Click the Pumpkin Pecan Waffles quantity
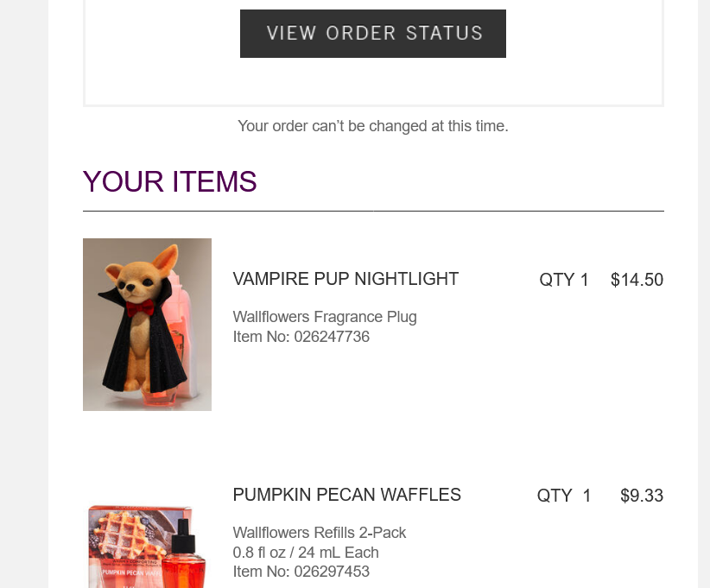 (564, 496)
